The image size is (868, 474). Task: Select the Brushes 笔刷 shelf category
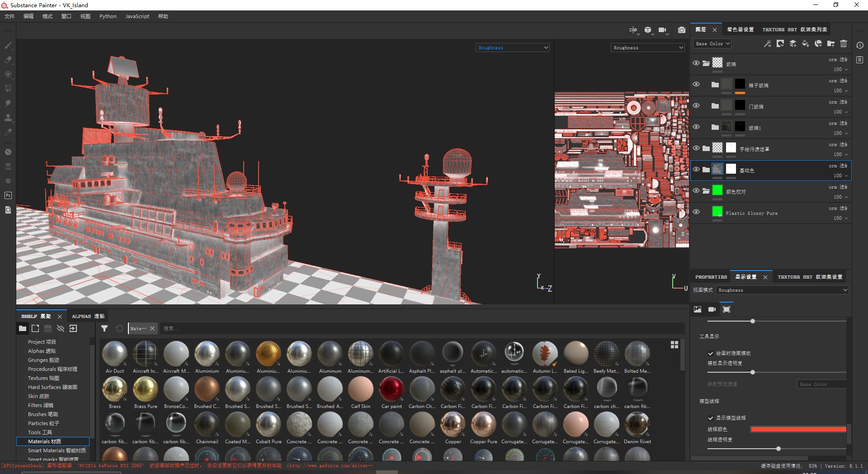[43, 414]
